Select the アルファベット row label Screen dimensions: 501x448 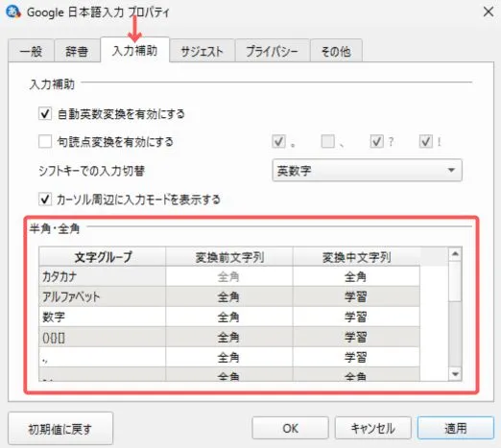103,296
